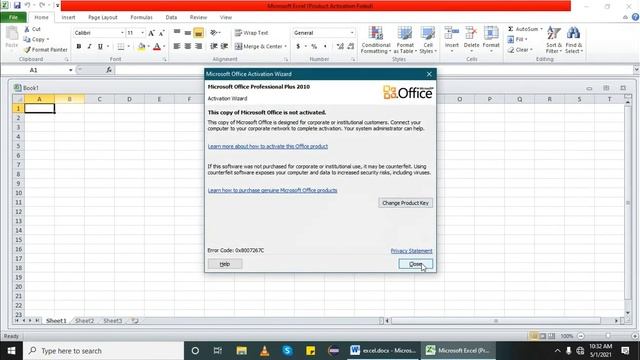Toggle Align Text Left
The height and width of the screenshot is (360, 640).
(177, 46)
